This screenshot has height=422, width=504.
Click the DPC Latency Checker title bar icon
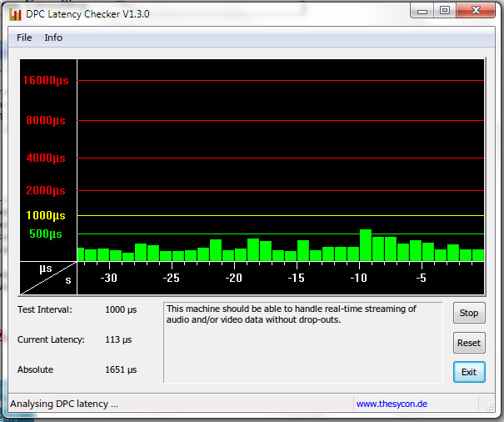[15, 14]
